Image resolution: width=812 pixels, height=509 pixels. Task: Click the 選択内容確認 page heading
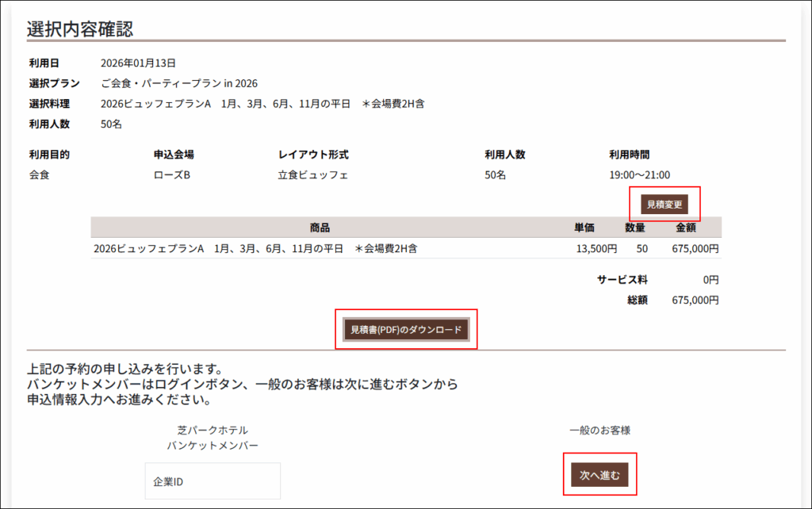[x=80, y=29]
